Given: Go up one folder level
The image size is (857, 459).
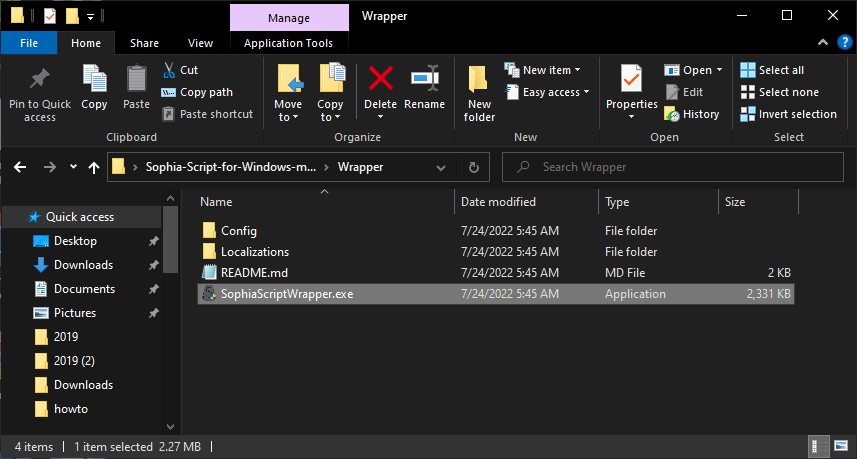Looking at the screenshot, I should pyautogui.click(x=94, y=167).
